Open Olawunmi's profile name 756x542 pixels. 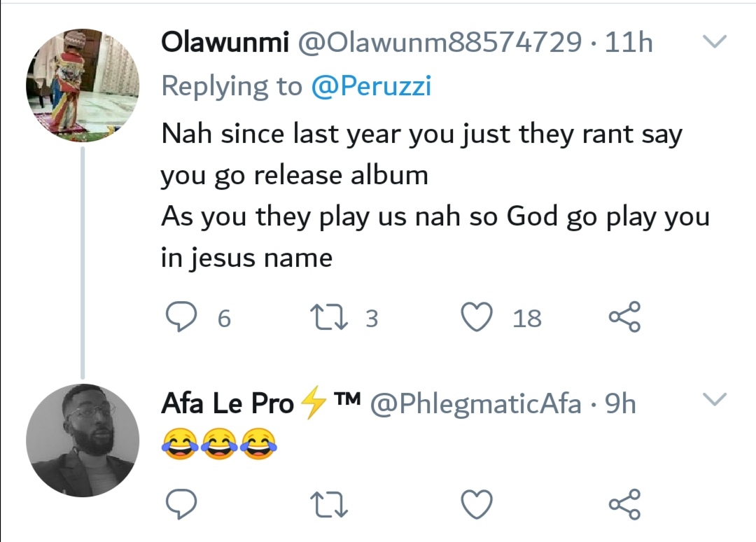225,43
